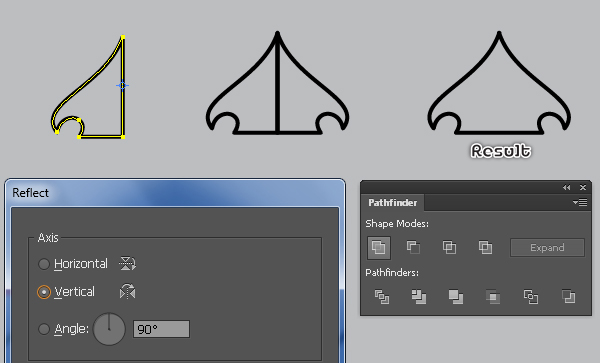Click the Exclude shape mode icon

coord(485,247)
